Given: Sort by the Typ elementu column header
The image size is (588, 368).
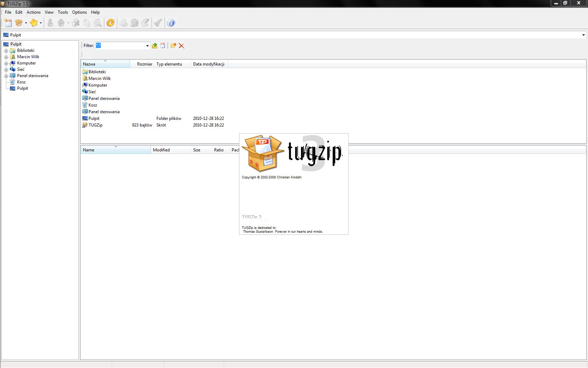Looking at the screenshot, I should click(x=173, y=64).
